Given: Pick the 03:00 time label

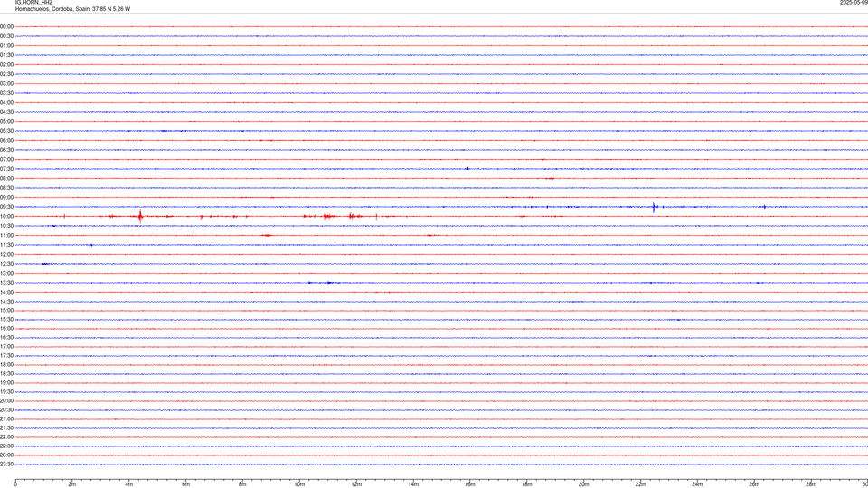Looking at the screenshot, I should click(6, 84).
